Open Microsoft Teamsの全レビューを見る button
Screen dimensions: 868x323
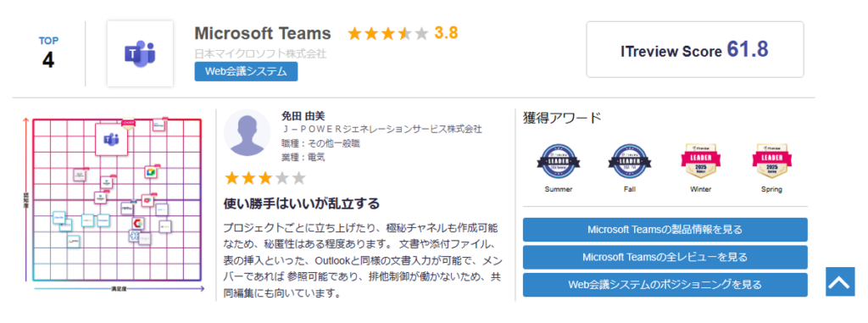click(x=665, y=257)
